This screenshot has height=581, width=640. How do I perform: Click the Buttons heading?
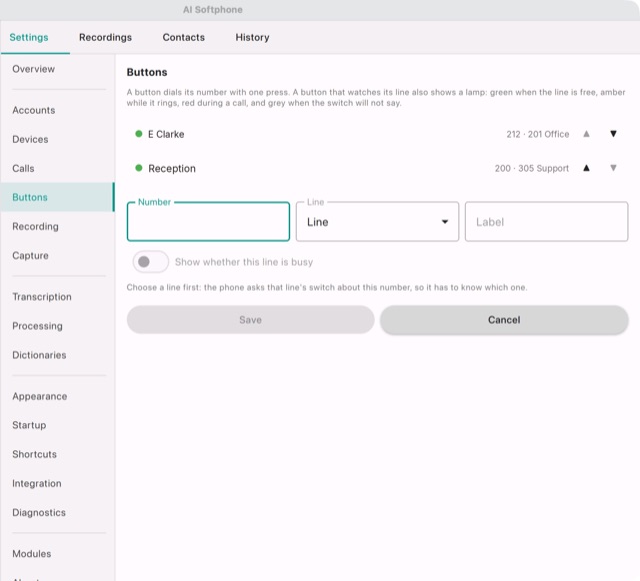(x=147, y=72)
